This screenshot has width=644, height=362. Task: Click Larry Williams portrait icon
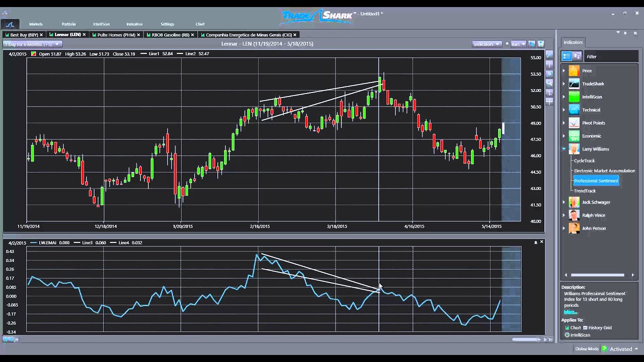tap(574, 149)
